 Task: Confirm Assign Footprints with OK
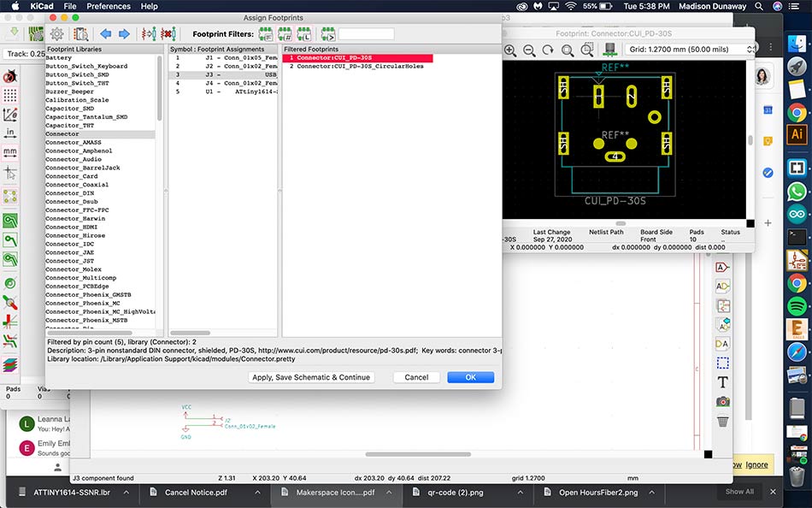point(470,377)
